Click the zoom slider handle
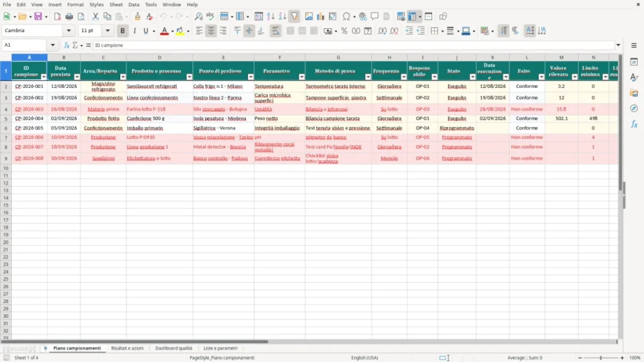The image size is (644, 362). point(601,358)
